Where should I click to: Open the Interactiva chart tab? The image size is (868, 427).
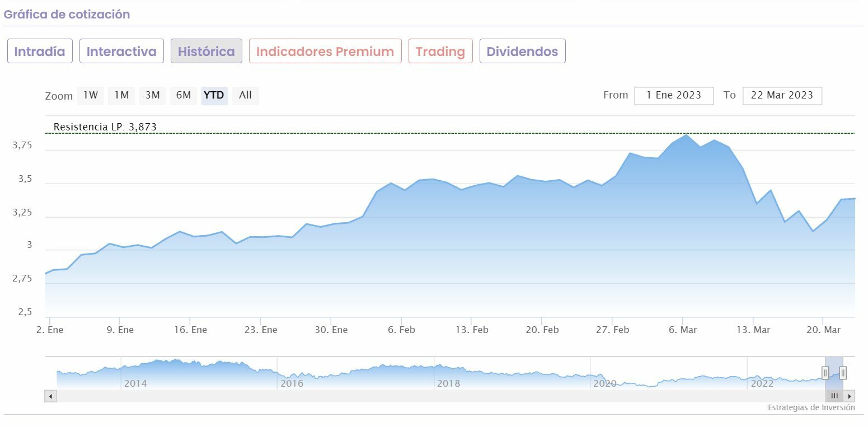point(121,51)
